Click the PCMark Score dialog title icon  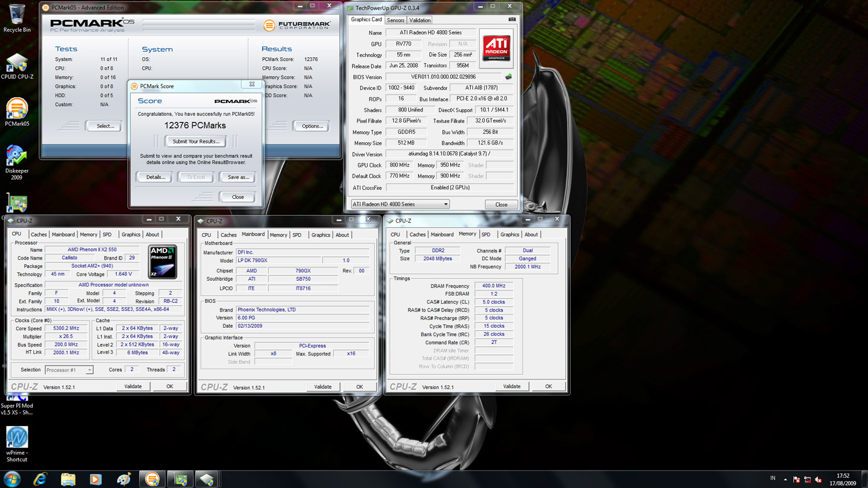tap(134, 86)
